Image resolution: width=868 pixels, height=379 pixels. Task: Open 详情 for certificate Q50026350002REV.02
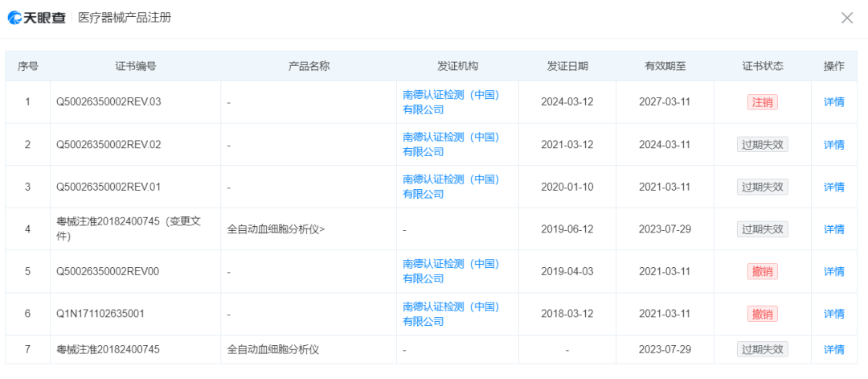point(833,145)
